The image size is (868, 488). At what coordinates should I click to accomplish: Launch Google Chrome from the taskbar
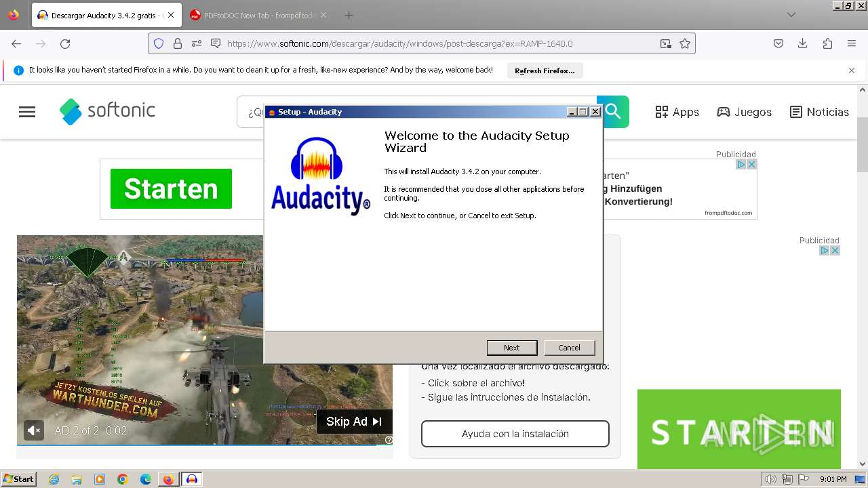[123, 479]
